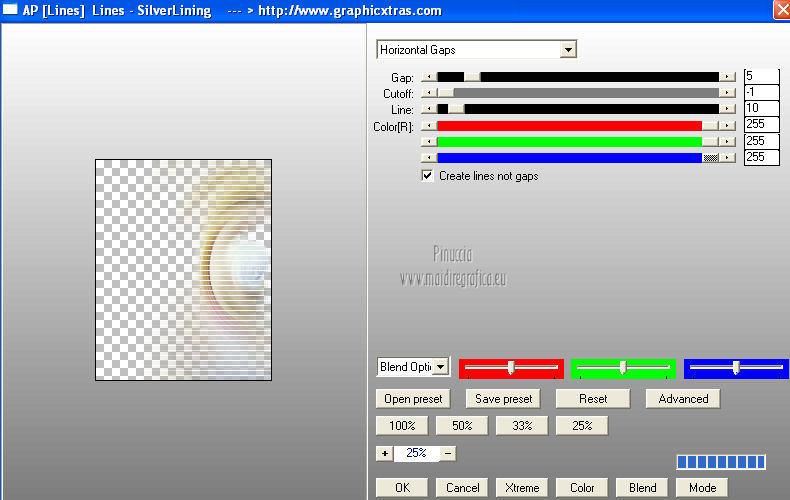Click the blue color slider thumb
The height and width of the screenshot is (500, 790).
pos(710,158)
